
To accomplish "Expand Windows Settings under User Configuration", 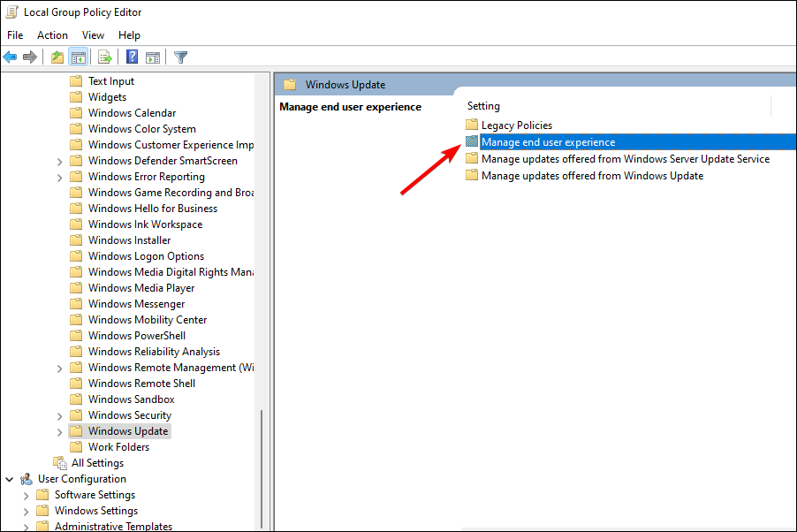I will pos(26,511).
